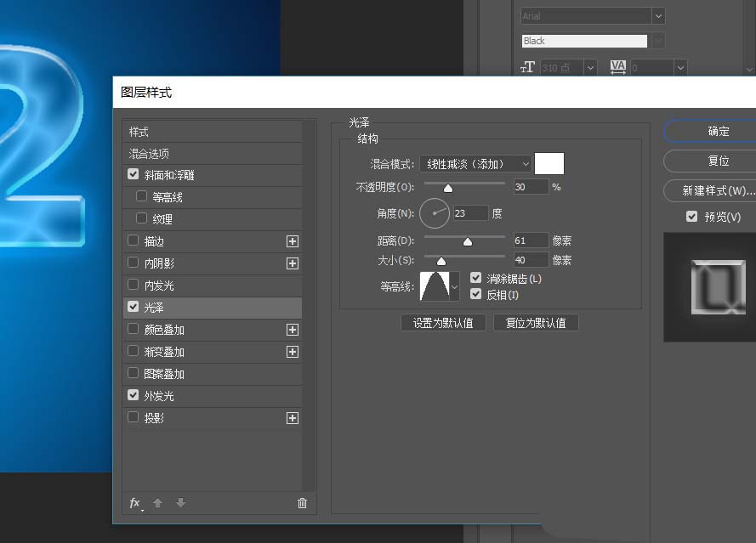756x543 pixels.
Task: Click the 角度 angle dial control
Action: [x=435, y=213]
